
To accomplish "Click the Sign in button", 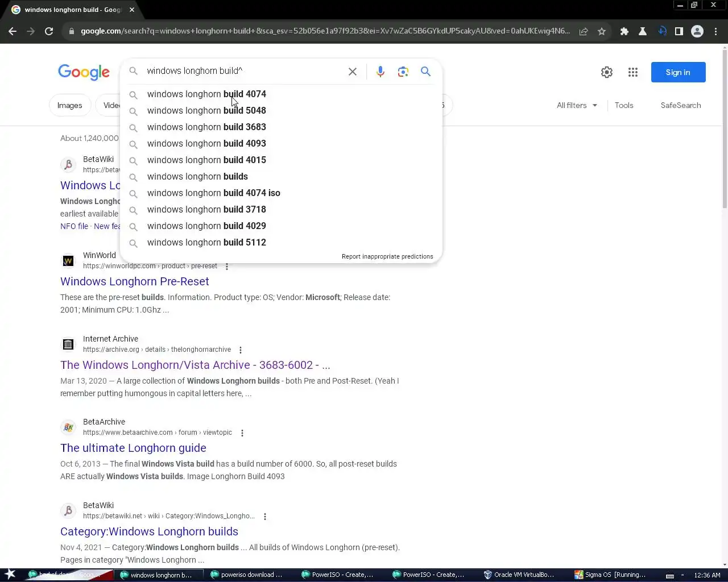I will (678, 72).
